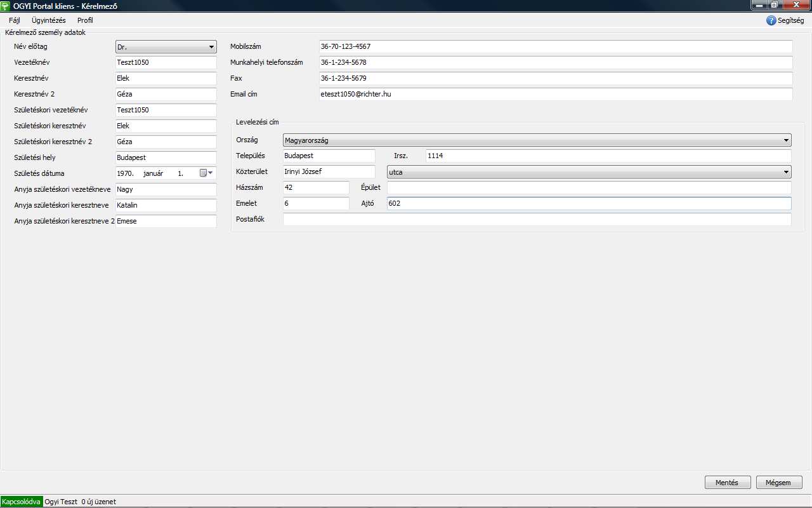812x508 pixels.
Task: Focus the Születéskori keresztnév input field
Action: click(166, 126)
